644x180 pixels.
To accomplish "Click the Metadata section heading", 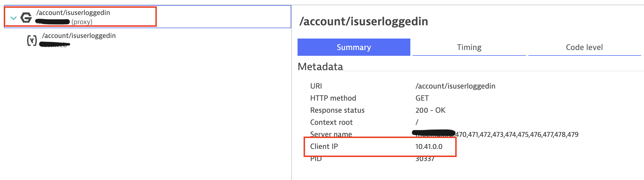I will (x=320, y=67).
